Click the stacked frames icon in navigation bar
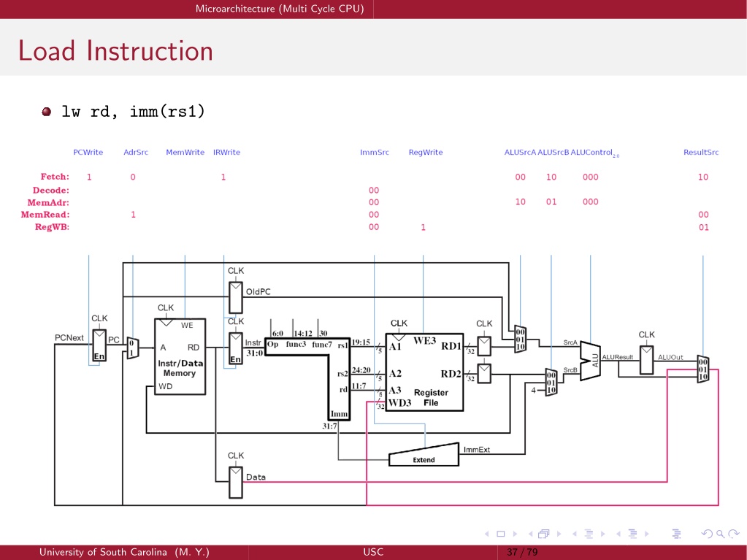 (544, 534)
